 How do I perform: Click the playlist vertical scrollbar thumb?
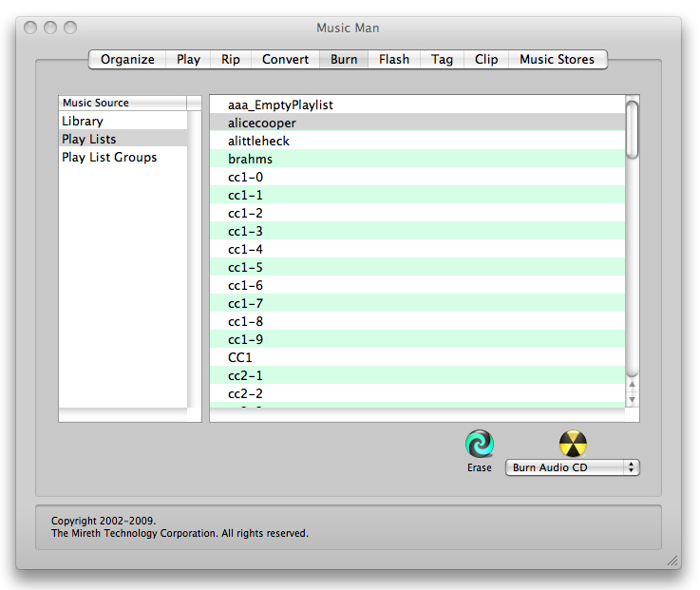(633, 128)
